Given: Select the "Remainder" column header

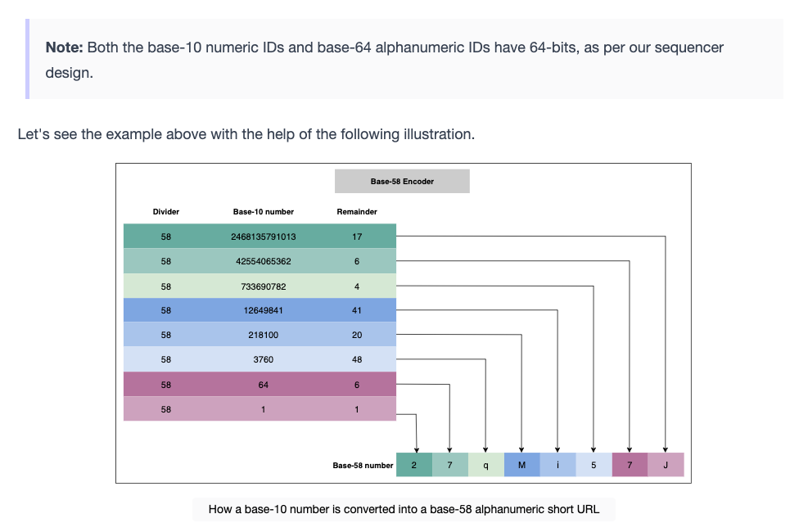Looking at the screenshot, I should pyautogui.click(x=357, y=212).
